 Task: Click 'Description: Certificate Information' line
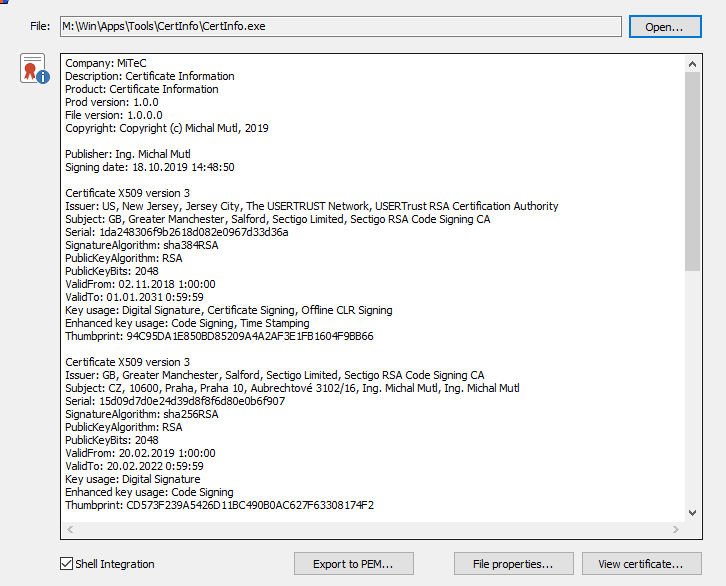(150, 76)
